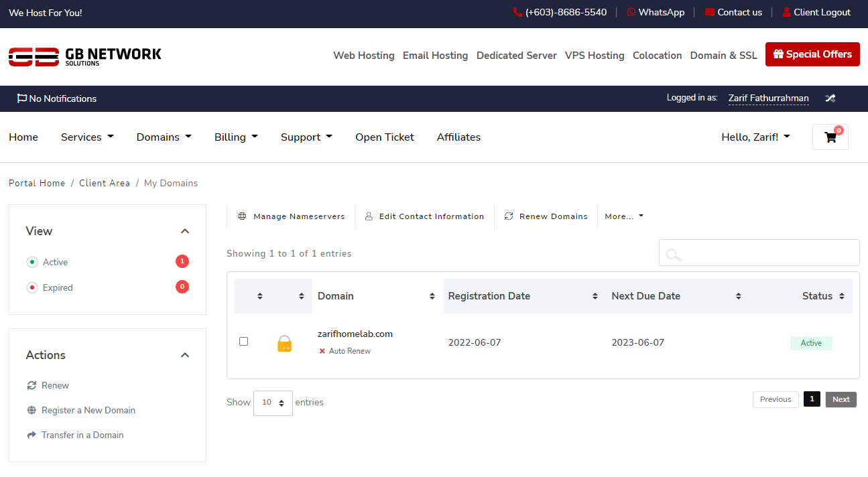The height and width of the screenshot is (477, 868).
Task: Open the Affiliates menu item
Action: point(458,137)
